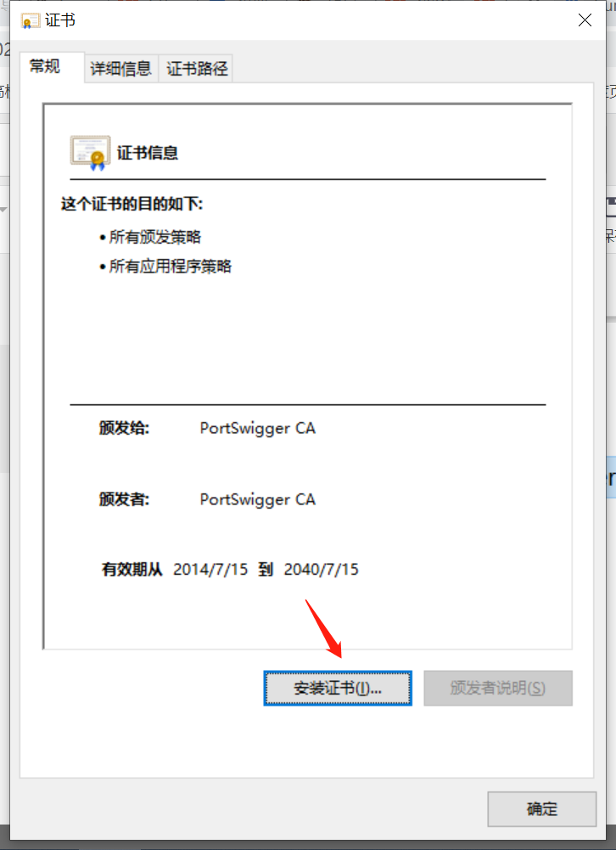616x850 pixels.
Task: Click the 有效期从 label
Action: click(132, 569)
